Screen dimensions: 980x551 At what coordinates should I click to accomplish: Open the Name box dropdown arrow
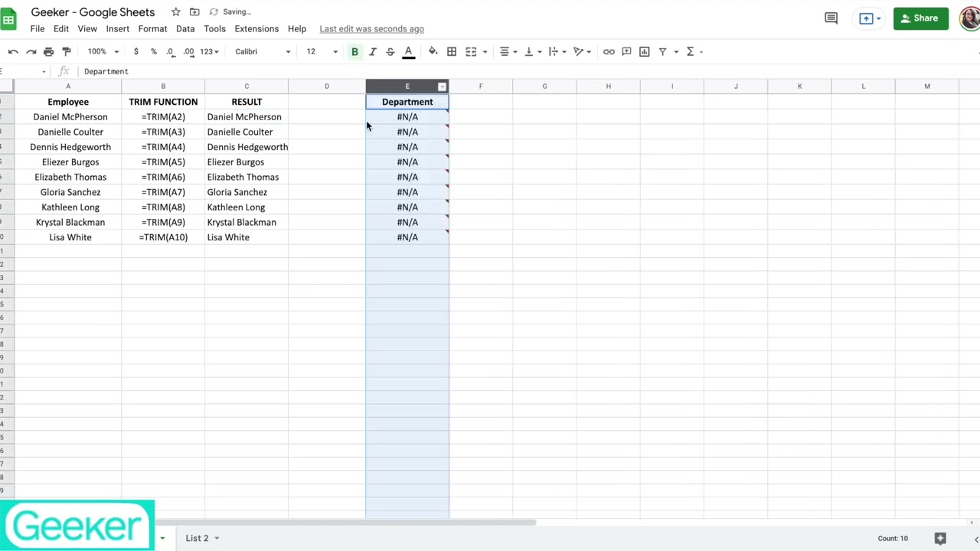click(x=44, y=71)
